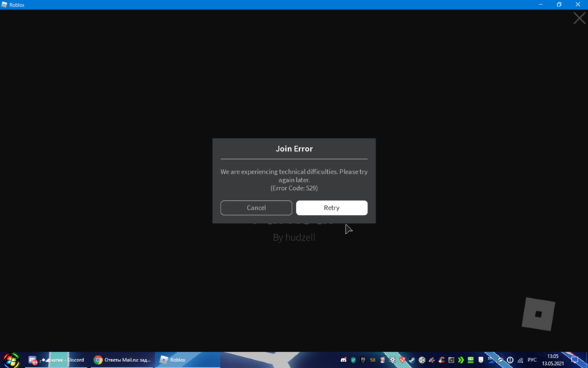Click the By hudzell creator text
This screenshot has height=368, width=588.
pos(294,237)
